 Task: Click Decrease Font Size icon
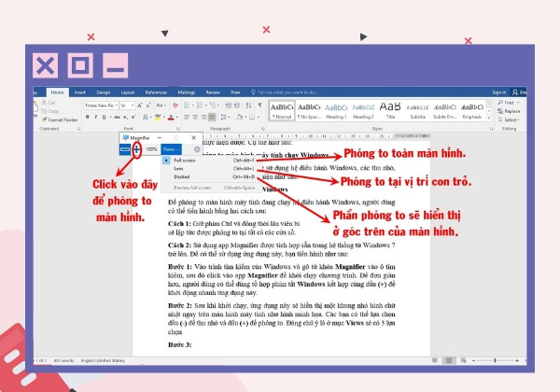click(x=148, y=105)
